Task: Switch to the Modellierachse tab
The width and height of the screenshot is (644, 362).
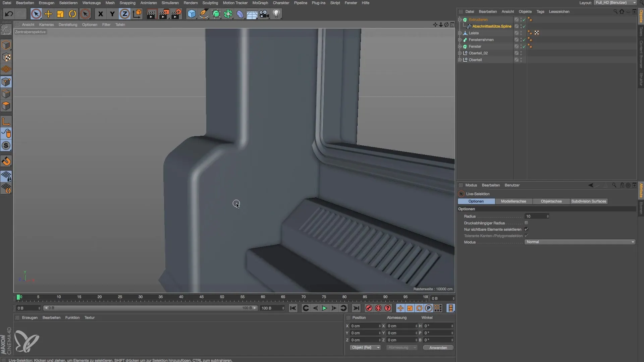Action: click(x=513, y=201)
